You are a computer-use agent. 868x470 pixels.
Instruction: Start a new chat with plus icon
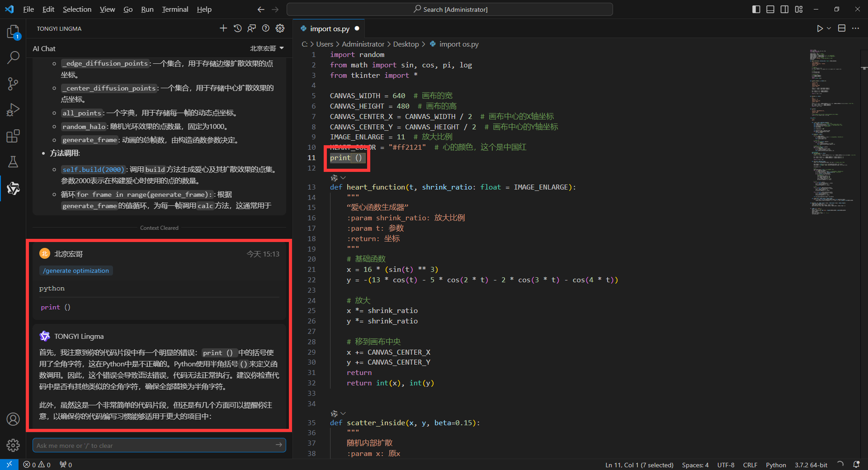[x=223, y=28]
